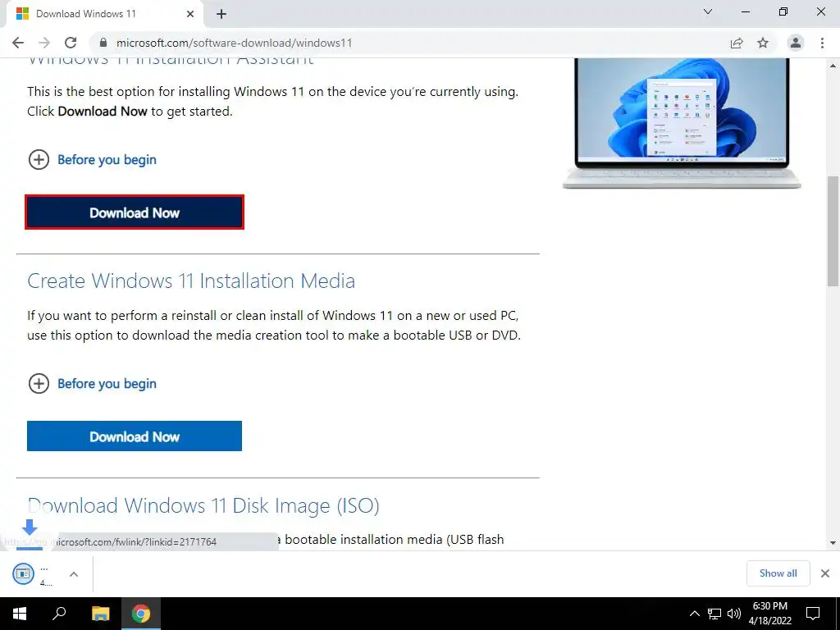Expand Before you begin under Installation Assistant
This screenshot has width=840, height=630.
coord(92,160)
